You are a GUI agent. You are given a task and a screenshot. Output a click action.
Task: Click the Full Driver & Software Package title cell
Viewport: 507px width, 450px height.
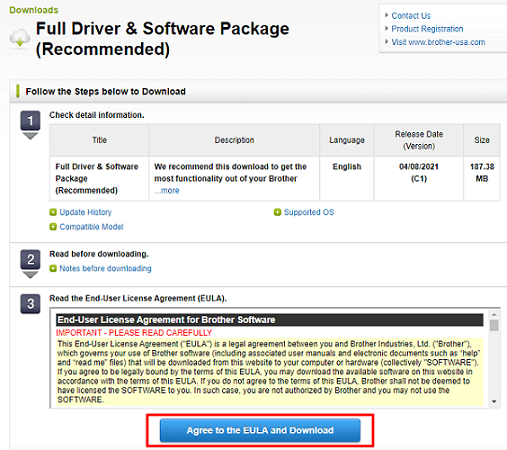point(99,179)
